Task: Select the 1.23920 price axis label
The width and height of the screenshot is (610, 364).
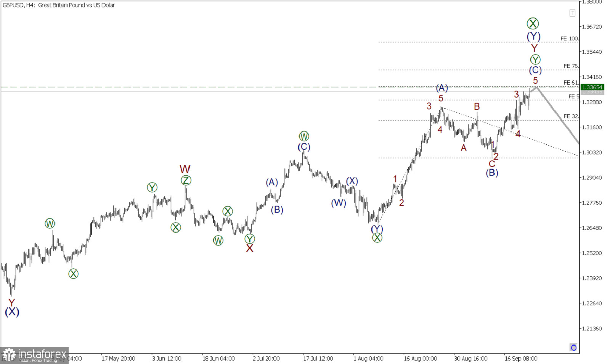Action: tap(592, 278)
